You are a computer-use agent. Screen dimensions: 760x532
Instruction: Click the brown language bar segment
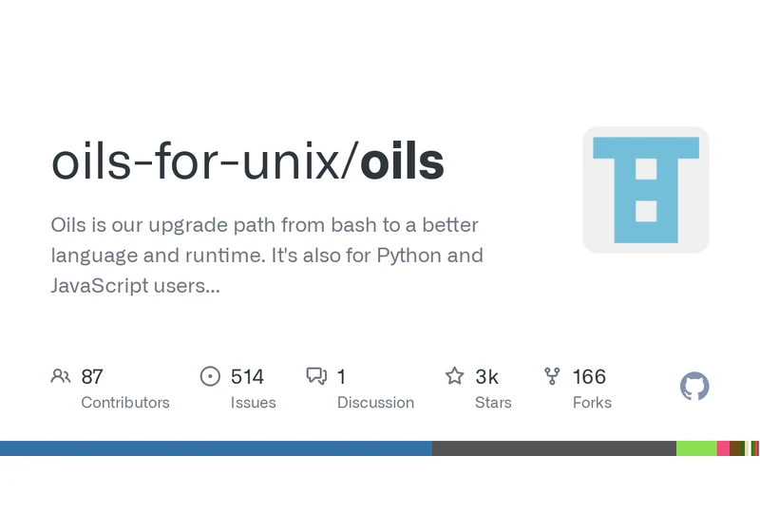pyautogui.click(x=734, y=448)
